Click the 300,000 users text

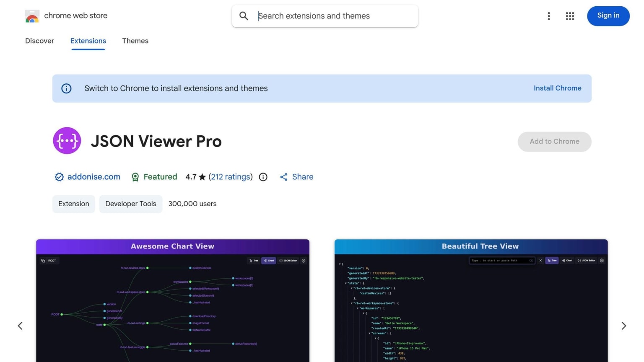pyautogui.click(x=192, y=204)
